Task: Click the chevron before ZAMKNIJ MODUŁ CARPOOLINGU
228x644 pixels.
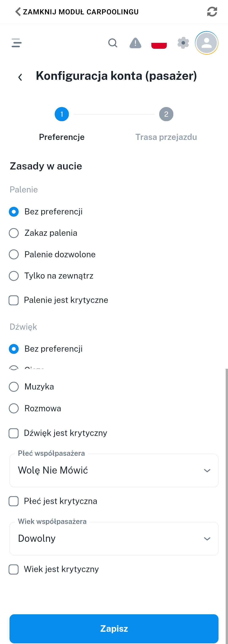Action: (17, 11)
